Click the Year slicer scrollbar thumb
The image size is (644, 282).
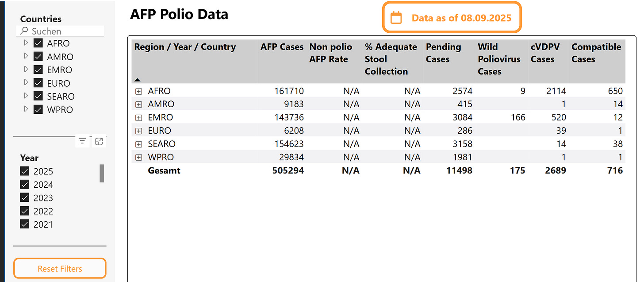coord(102,173)
